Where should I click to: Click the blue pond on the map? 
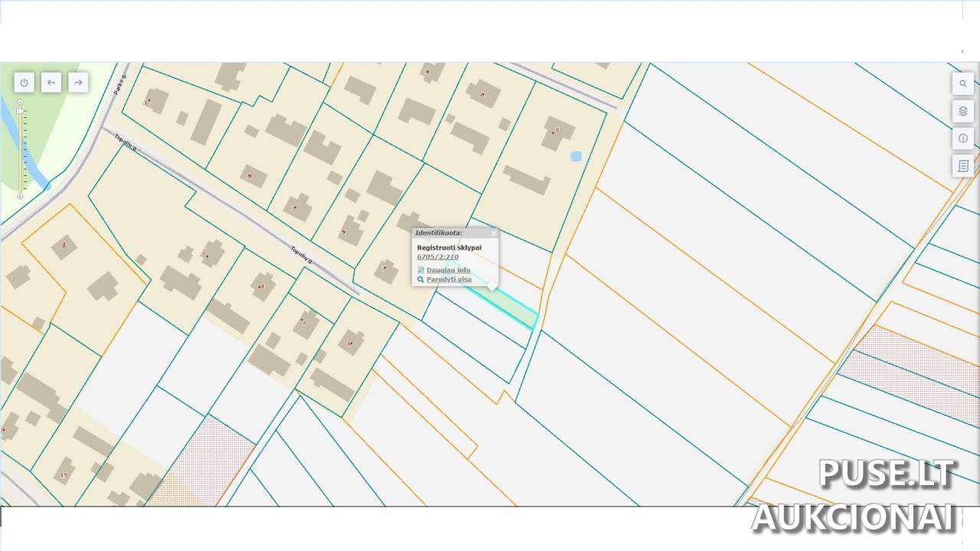576,157
